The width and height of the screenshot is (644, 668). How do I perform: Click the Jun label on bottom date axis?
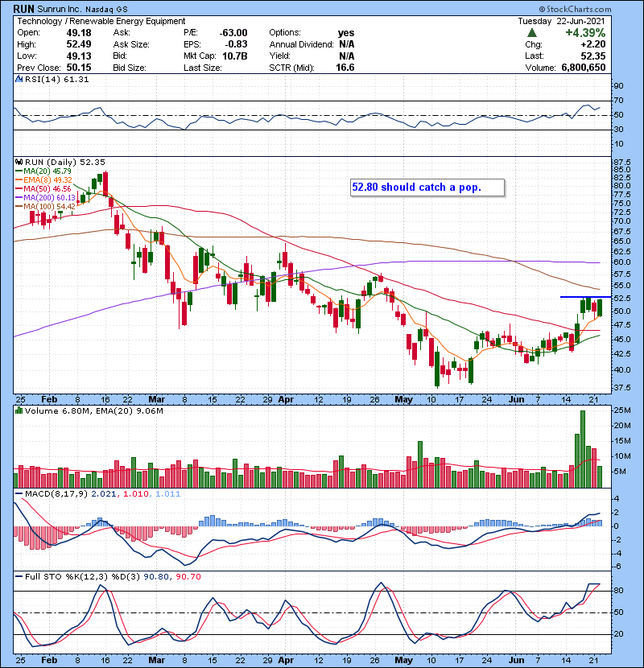coord(517,660)
